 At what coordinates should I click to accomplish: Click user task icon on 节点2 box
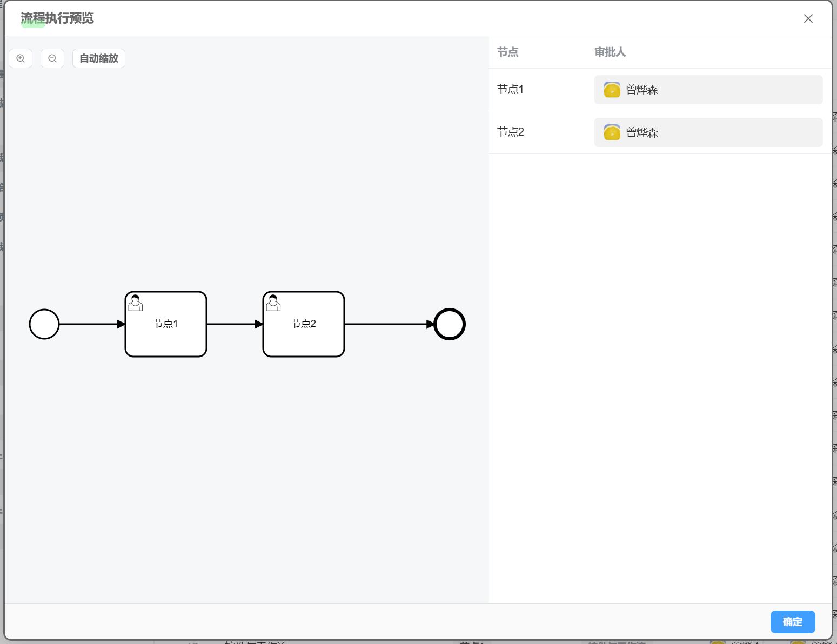pos(273,303)
